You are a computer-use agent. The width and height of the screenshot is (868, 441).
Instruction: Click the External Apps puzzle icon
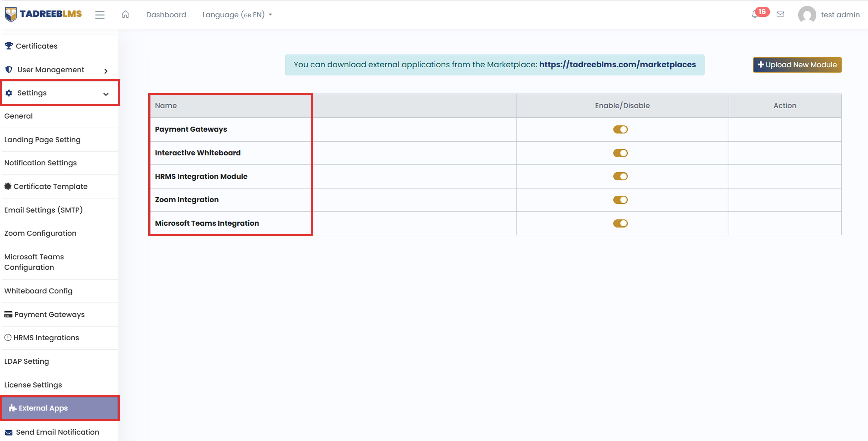pyautogui.click(x=13, y=408)
